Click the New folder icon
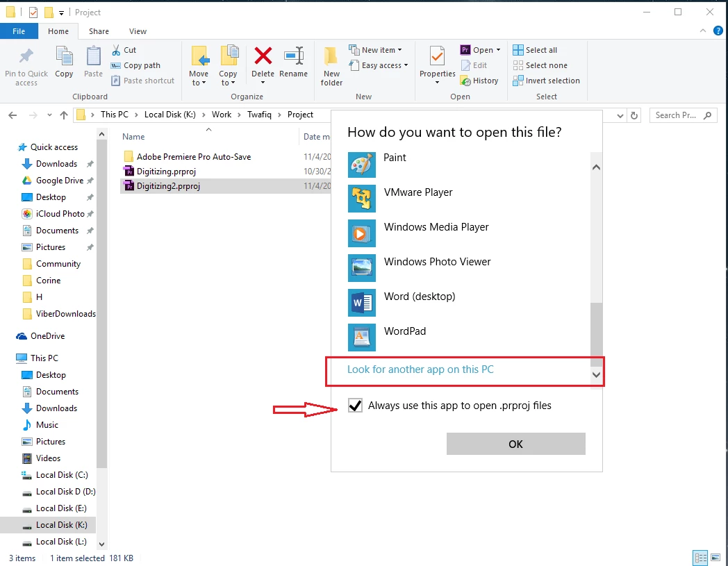This screenshot has height=566, width=728. 331,56
